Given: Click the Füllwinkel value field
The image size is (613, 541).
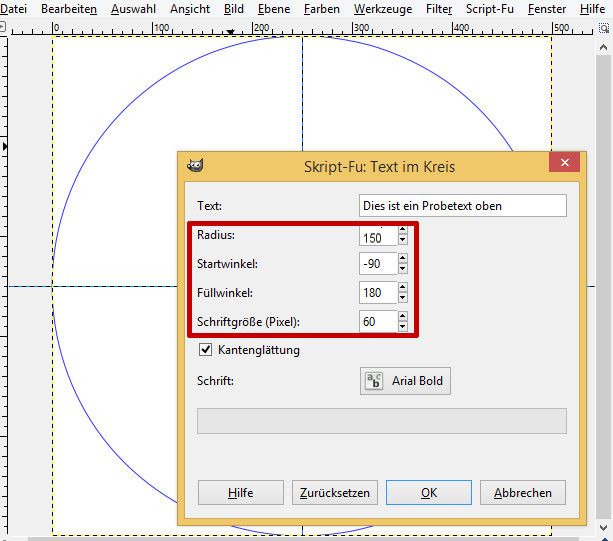Looking at the screenshot, I should click(x=378, y=293).
